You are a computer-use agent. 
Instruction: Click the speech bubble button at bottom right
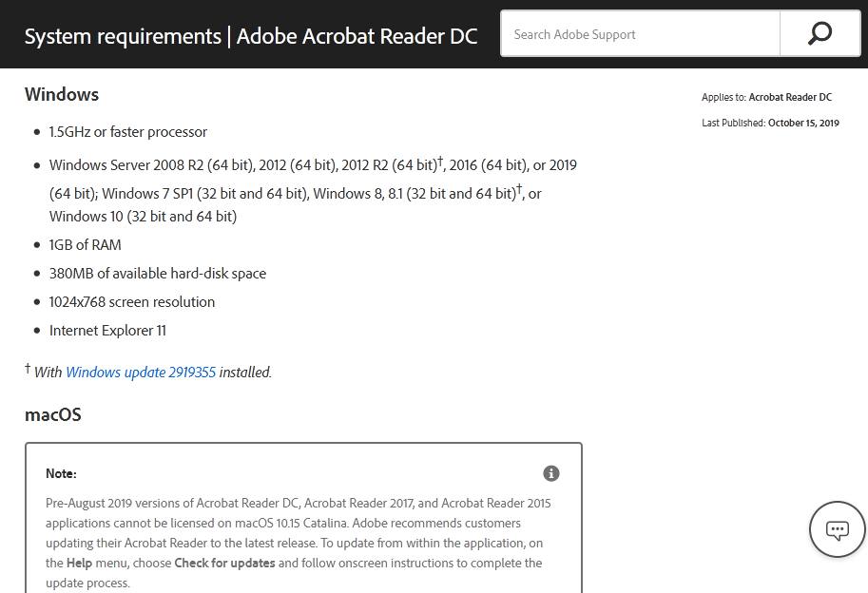(837, 529)
